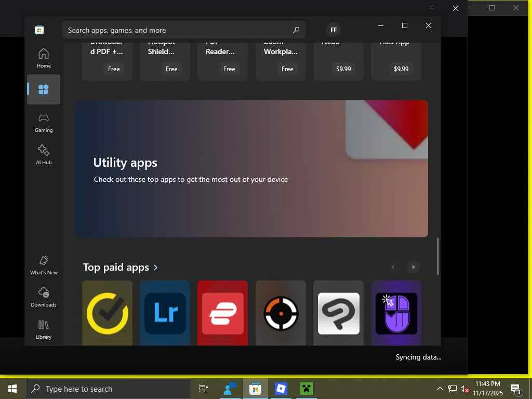Screen dimensions: 532x399
Task: Open the FF profile account button
Action: tap(334, 30)
